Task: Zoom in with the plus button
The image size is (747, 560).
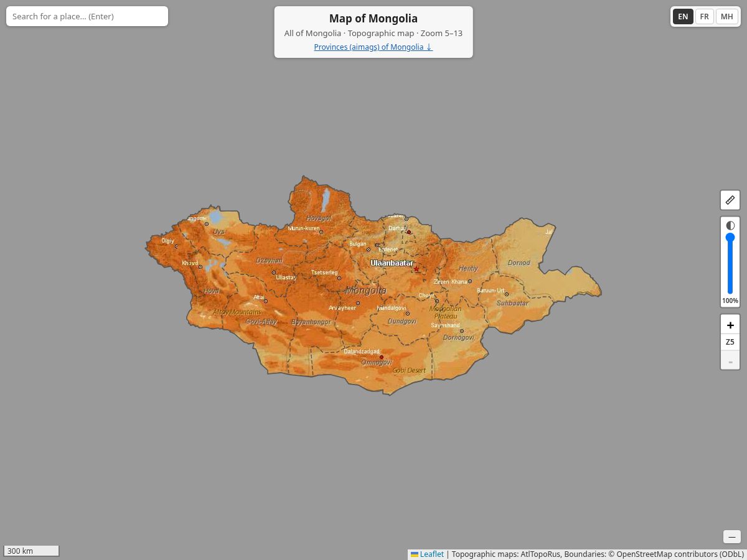Action: (730, 325)
